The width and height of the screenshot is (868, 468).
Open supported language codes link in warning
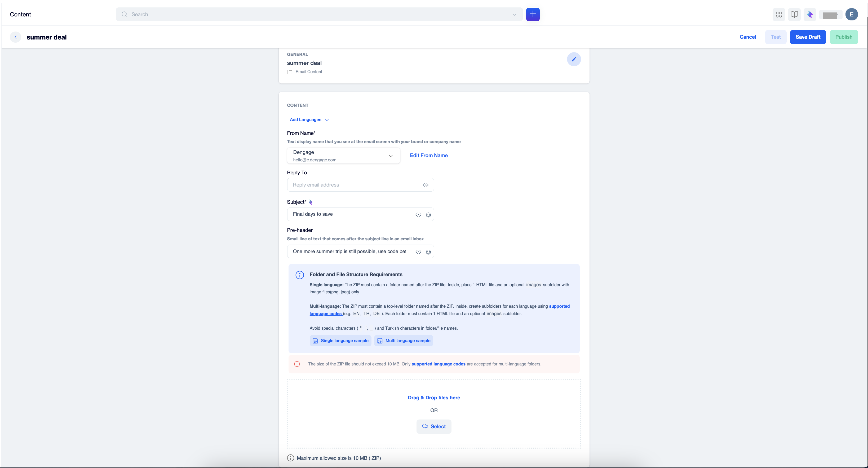coord(439,364)
